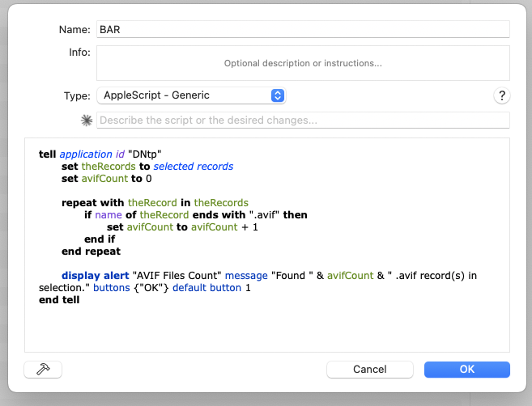Place cursor on the 'end repeat' line
Image resolution: width=532 pixels, height=406 pixels.
[92, 252]
